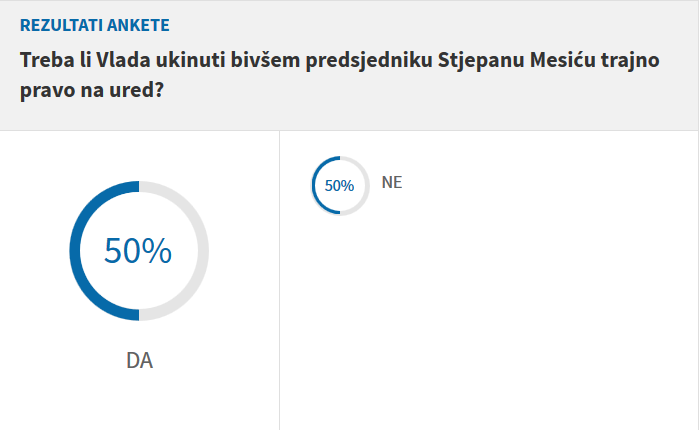Click the small NE donut chart
This screenshot has height=430, width=699.
click(339, 184)
